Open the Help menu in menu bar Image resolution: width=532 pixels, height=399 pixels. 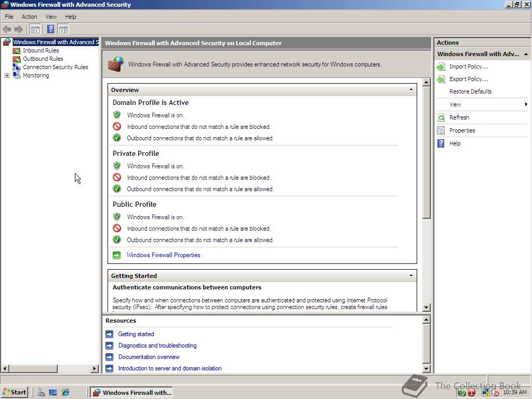71,17
